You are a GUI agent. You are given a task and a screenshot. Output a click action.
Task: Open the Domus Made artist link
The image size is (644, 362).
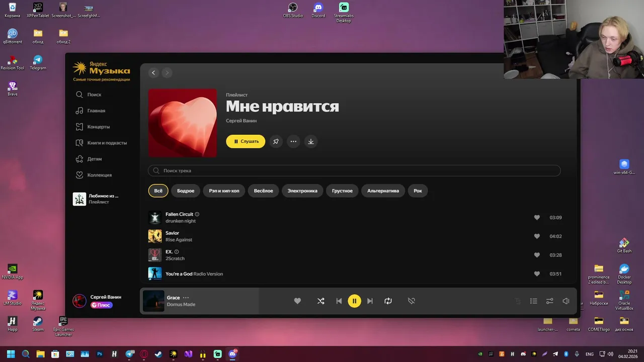pos(181,304)
